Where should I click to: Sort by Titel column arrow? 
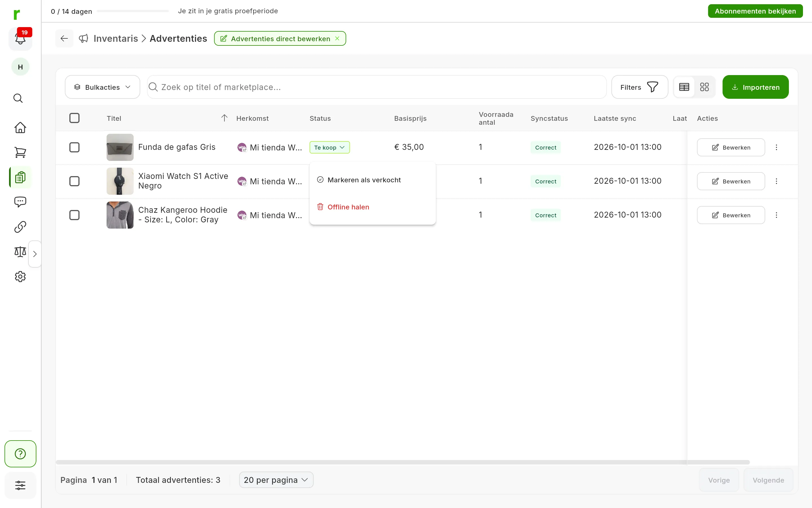click(x=224, y=118)
